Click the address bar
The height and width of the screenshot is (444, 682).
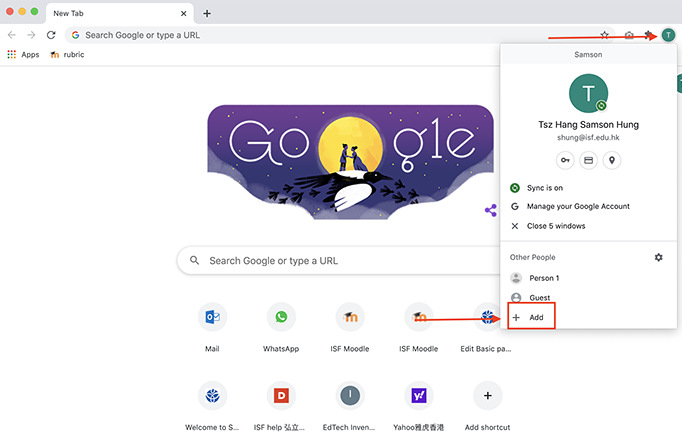click(x=339, y=35)
